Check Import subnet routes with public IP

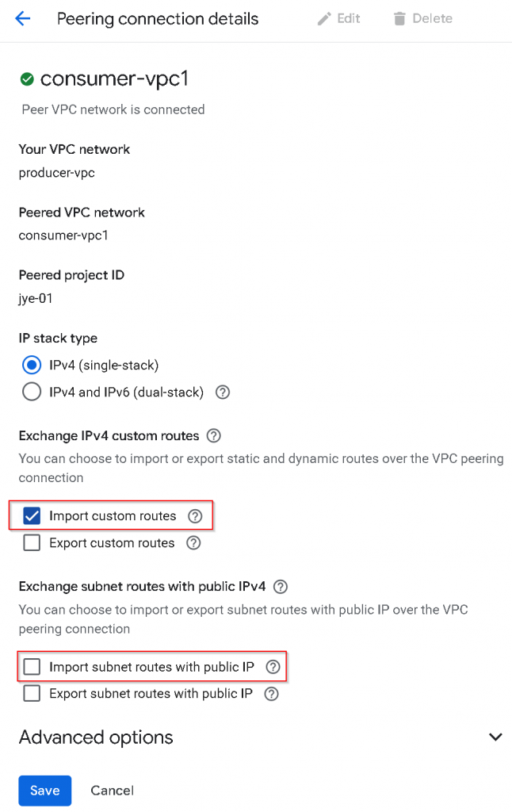pyautogui.click(x=32, y=668)
